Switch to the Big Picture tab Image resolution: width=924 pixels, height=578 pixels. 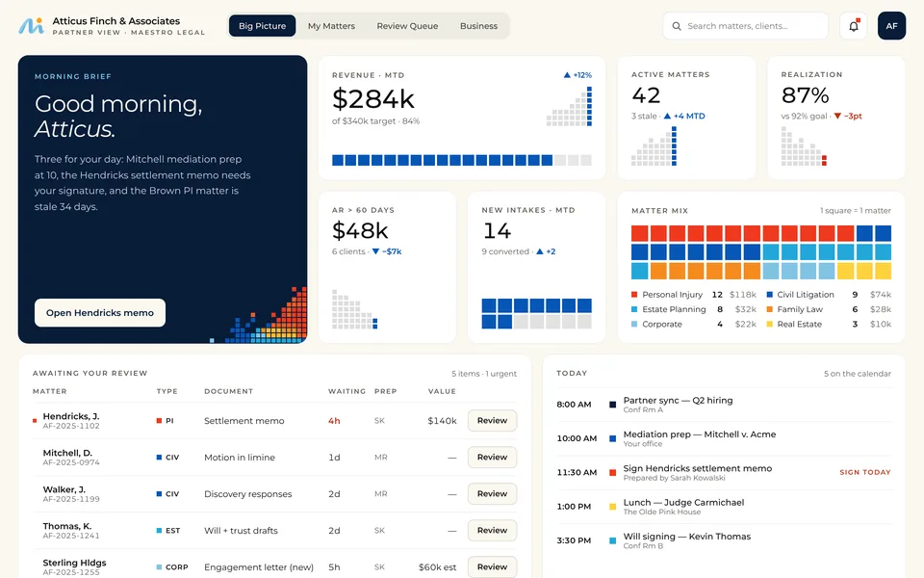pos(262,26)
